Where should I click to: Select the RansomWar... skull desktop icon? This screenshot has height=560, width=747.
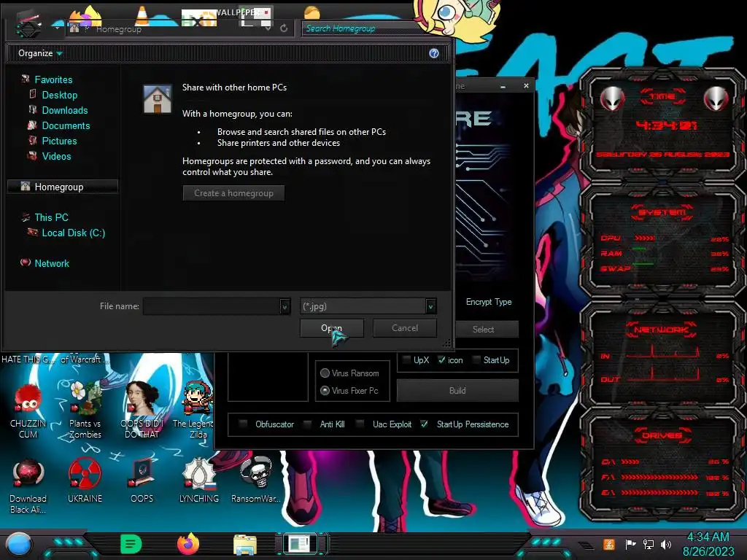pos(256,481)
